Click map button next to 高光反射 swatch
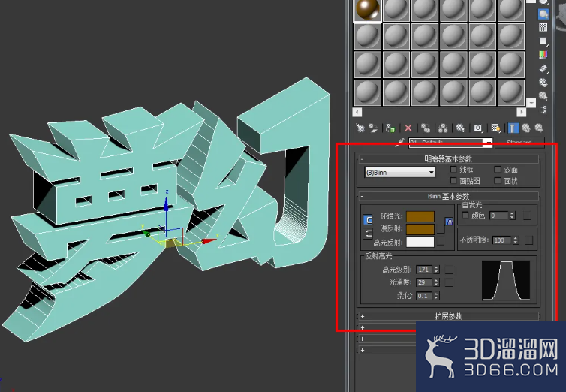This screenshot has width=566, height=392. tap(441, 242)
